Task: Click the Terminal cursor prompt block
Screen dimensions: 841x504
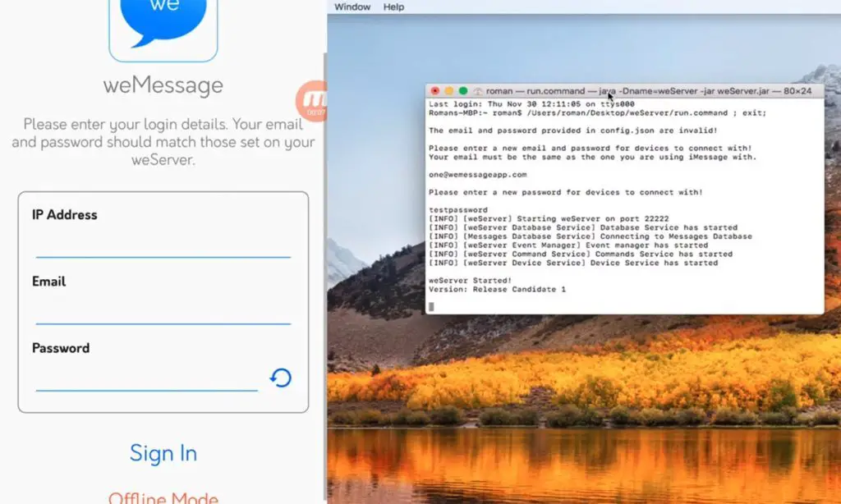Action: point(431,307)
